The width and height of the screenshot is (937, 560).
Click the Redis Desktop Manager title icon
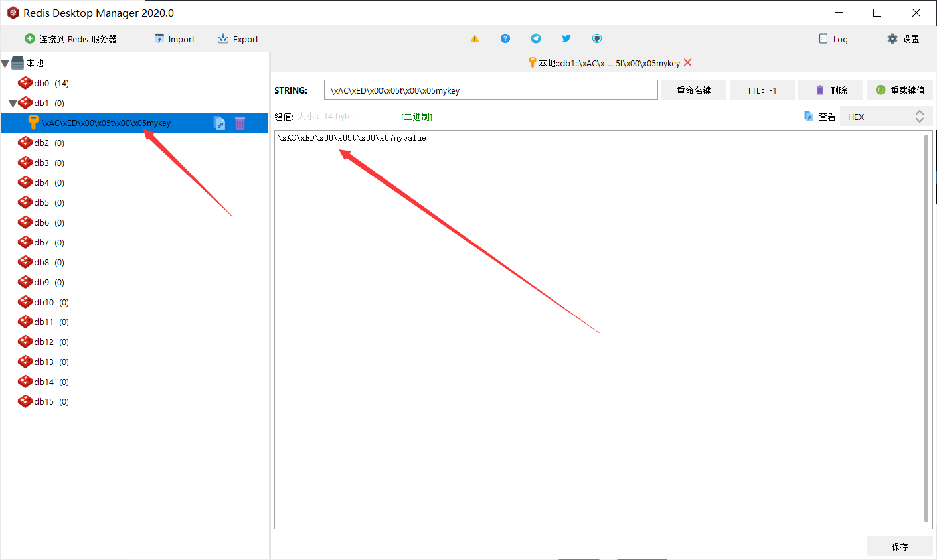coord(13,13)
